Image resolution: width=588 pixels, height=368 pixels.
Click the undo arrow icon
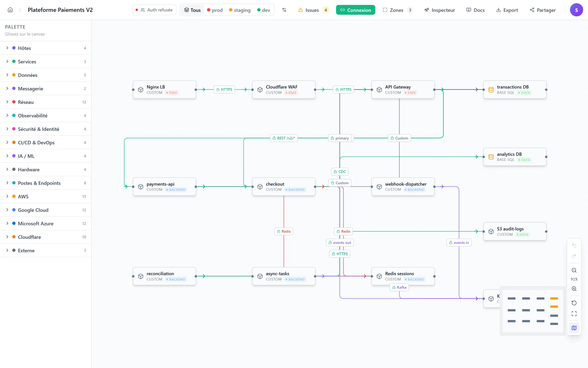tap(574, 245)
